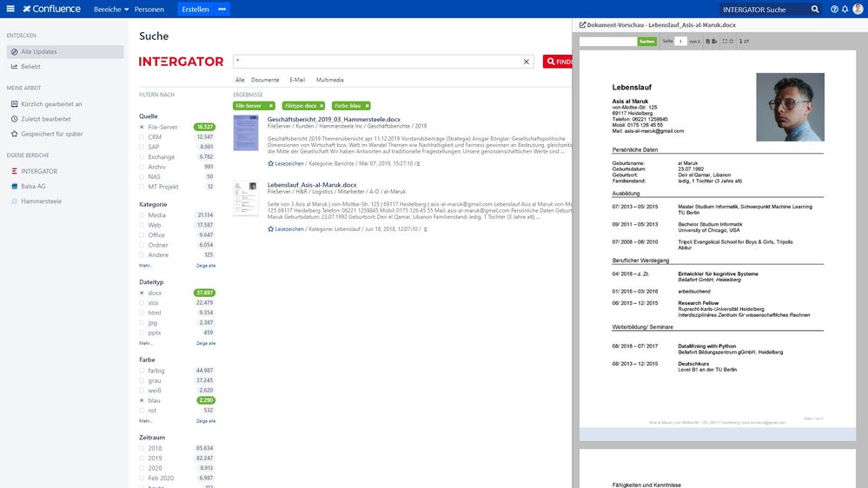Open the help question mark icon
Image resolution: width=868 pixels, height=488 pixels.
tap(834, 10)
